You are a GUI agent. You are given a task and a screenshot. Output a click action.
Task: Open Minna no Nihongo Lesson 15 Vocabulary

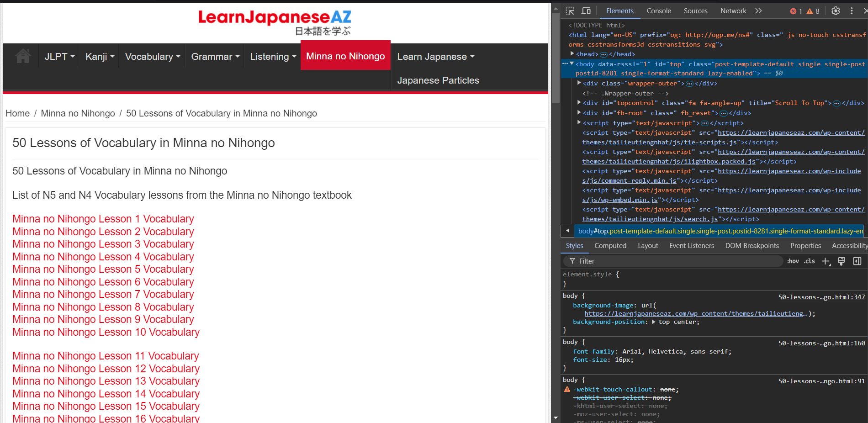click(106, 406)
